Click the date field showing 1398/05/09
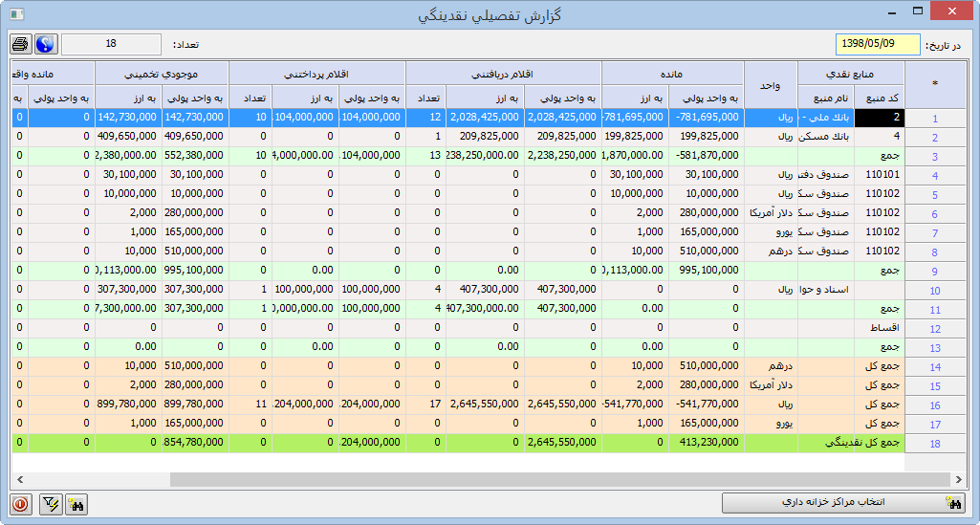 [x=877, y=45]
